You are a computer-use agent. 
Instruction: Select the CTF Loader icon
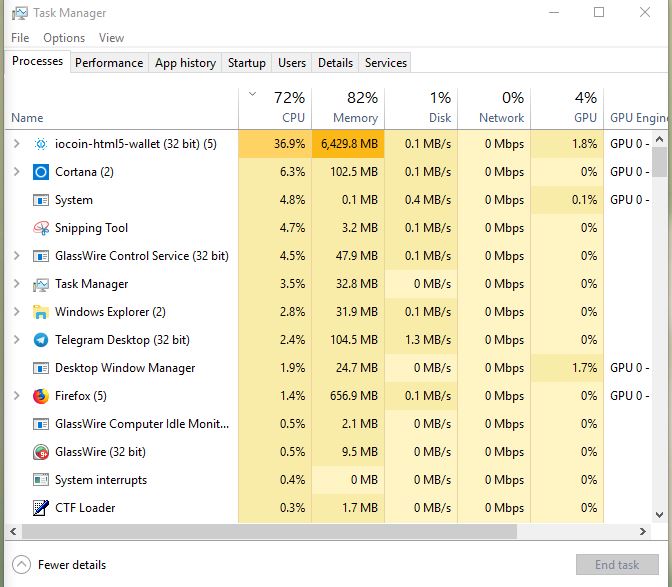tap(41, 508)
